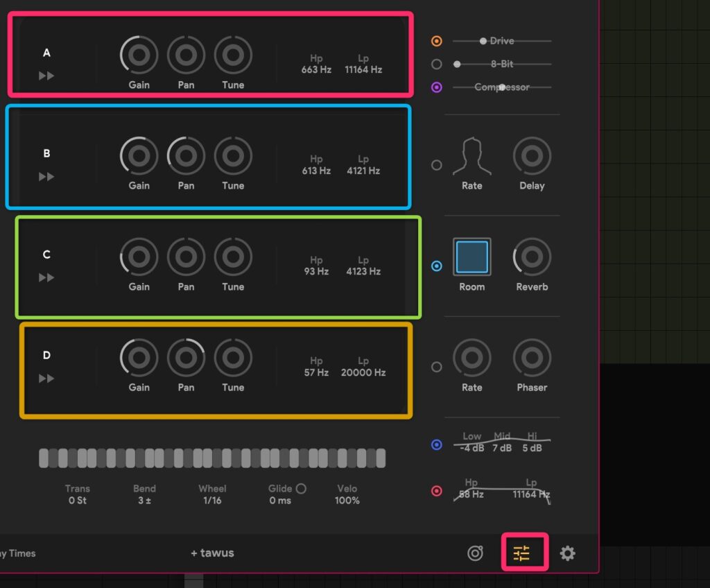Open the Bend range value

144,500
